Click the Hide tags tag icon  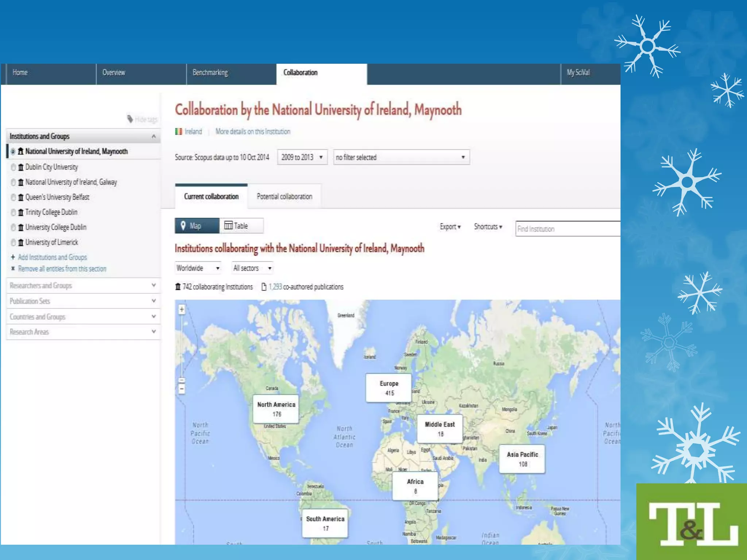point(130,119)
